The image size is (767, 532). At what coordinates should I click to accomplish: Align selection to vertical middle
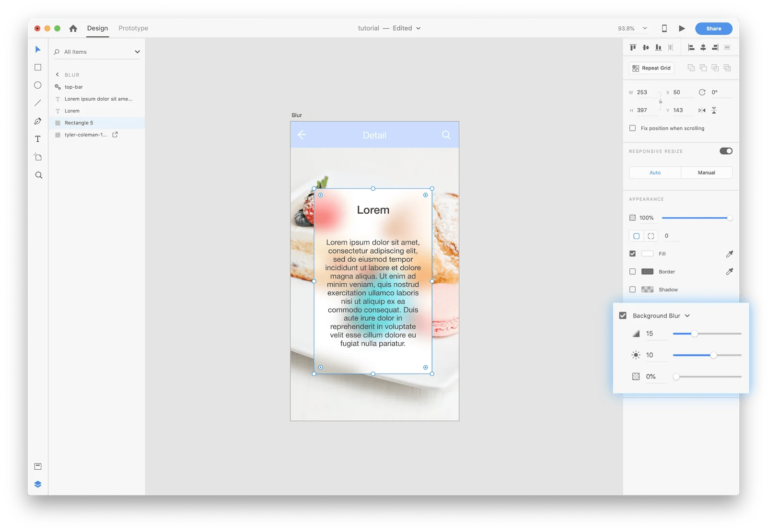[x=646, y=47]
